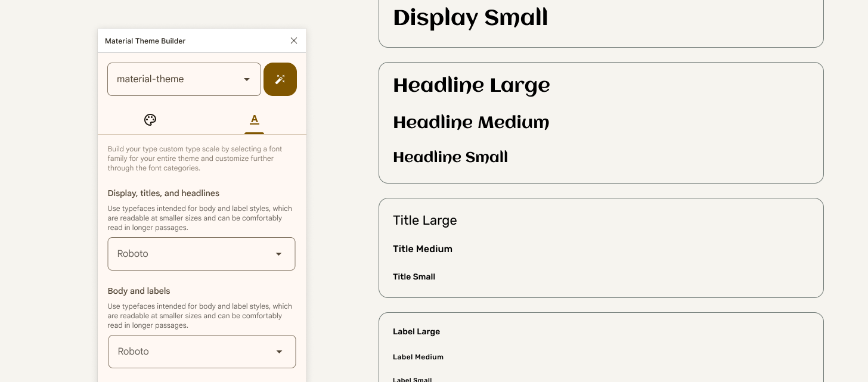Select the Headline Medium type sample

point(471,122)
